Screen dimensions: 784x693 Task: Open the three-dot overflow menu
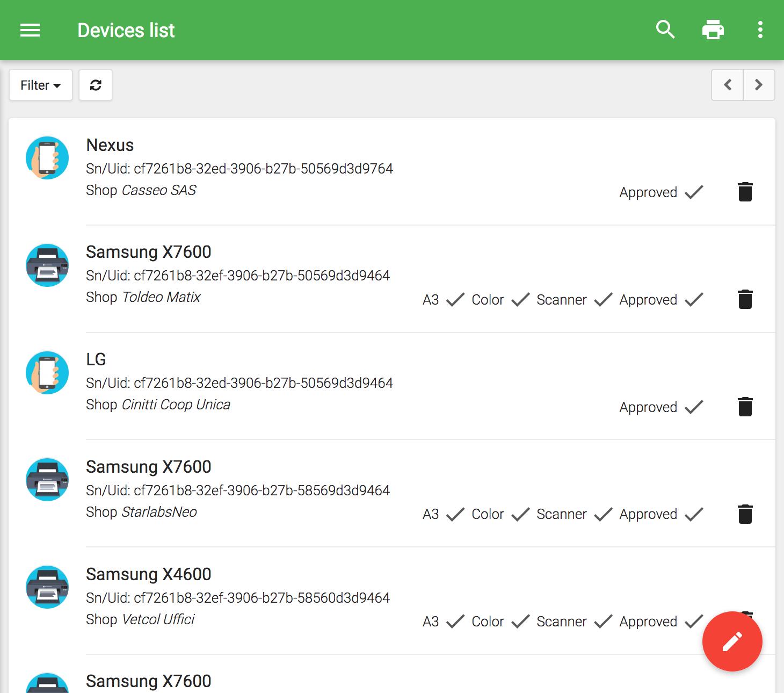pos(760,30)
